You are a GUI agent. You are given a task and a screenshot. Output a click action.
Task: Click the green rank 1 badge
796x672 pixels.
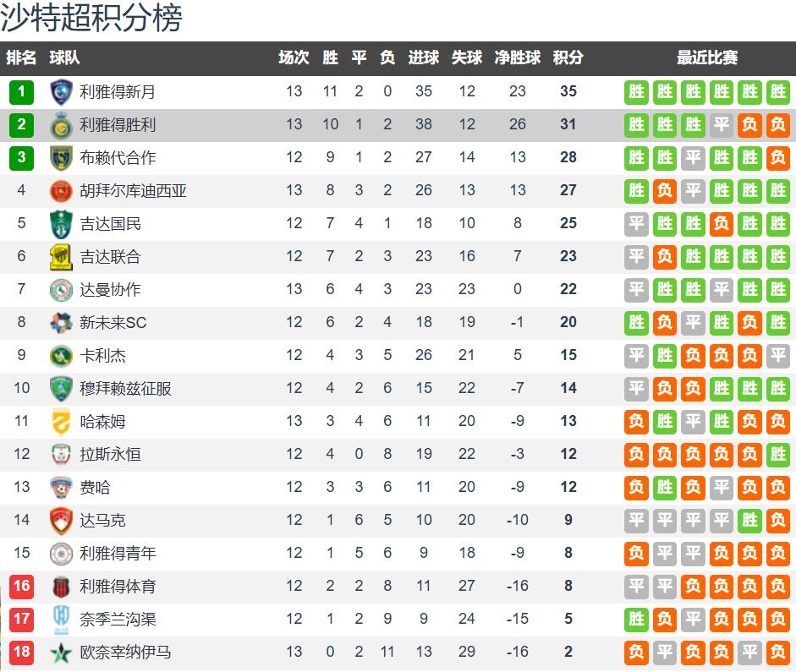pyautogui.click(x=21, y=91)
